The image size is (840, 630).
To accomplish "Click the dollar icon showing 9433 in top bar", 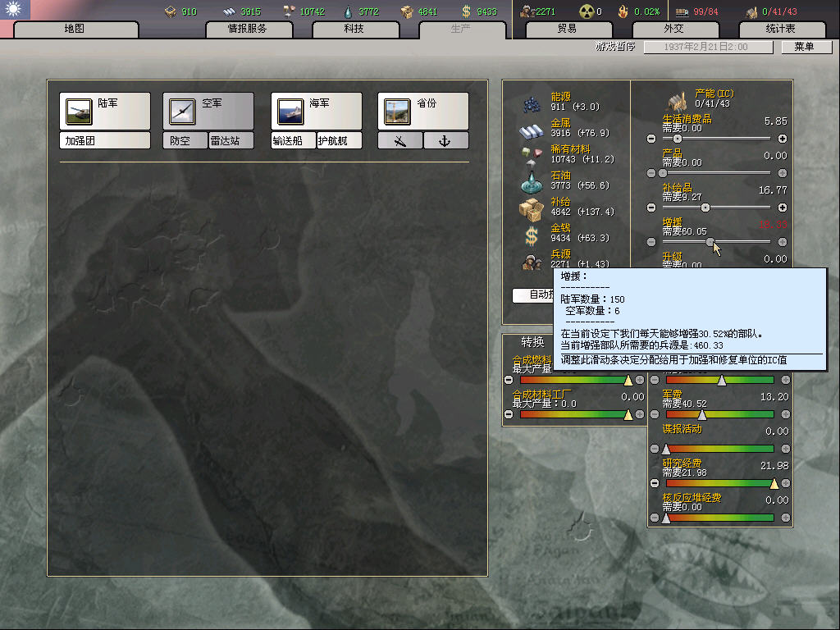I will [x=466, y=11].
